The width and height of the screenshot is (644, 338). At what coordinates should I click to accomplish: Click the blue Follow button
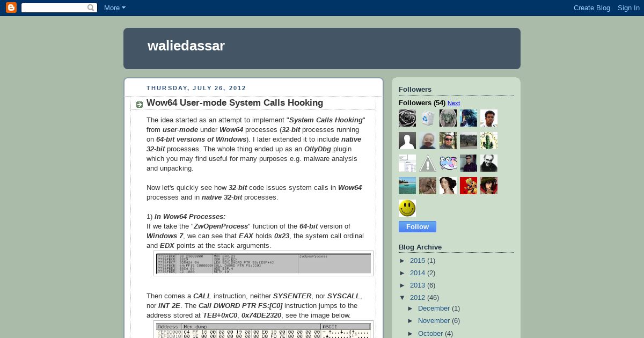418,227
